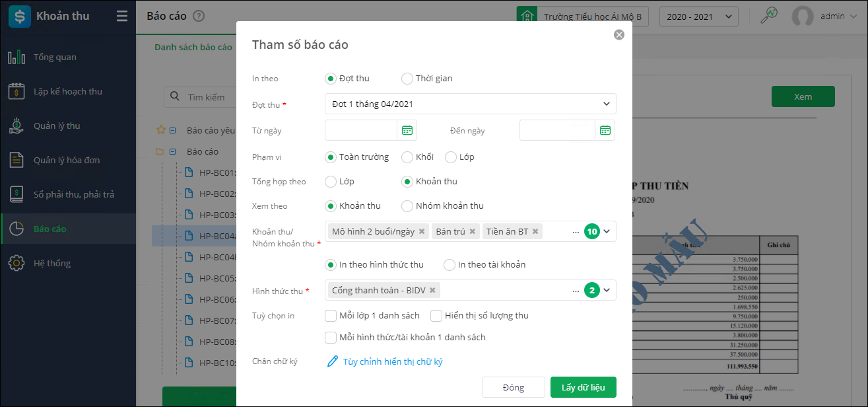868x407 pixels.
Task: Close the Tham số báo cáo dialog
Action: click(619, 34)
